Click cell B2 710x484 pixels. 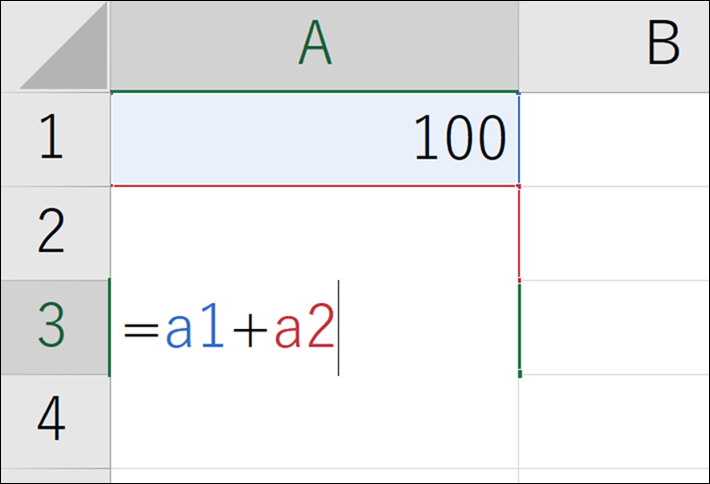click(615, 233)
